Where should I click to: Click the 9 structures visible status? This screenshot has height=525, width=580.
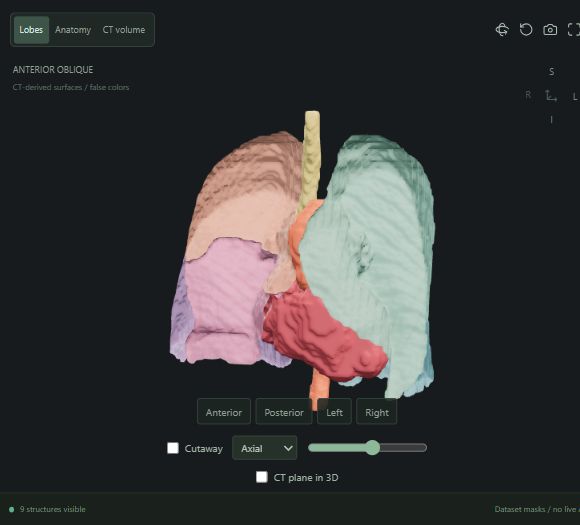pyautogui.click(x=53, y=509)
